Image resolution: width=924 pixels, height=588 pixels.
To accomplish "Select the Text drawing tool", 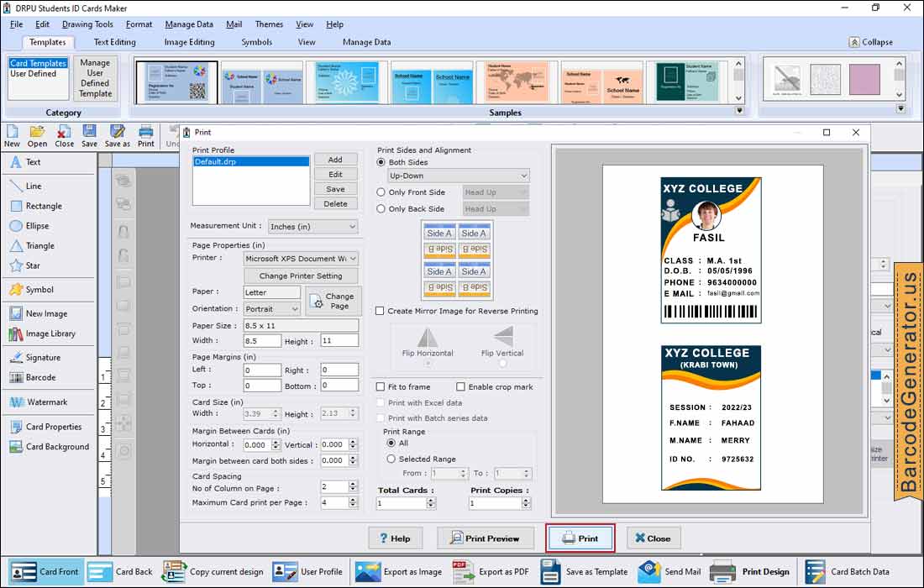I will [x=26, y=162].
